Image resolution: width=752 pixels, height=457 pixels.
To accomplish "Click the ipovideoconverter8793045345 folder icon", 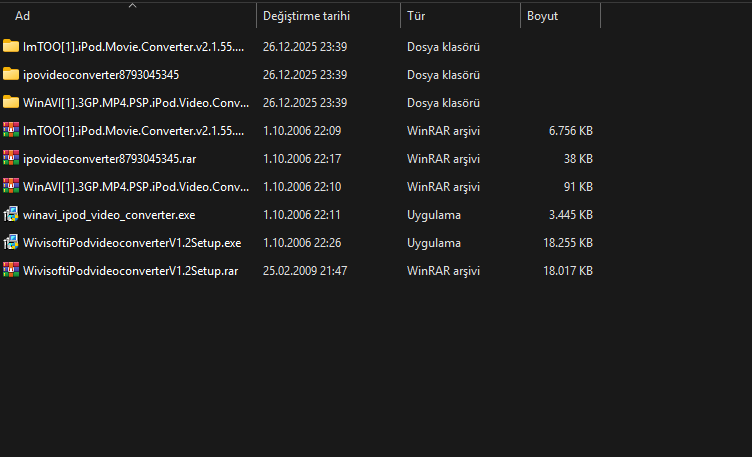I will pos(11,74).
